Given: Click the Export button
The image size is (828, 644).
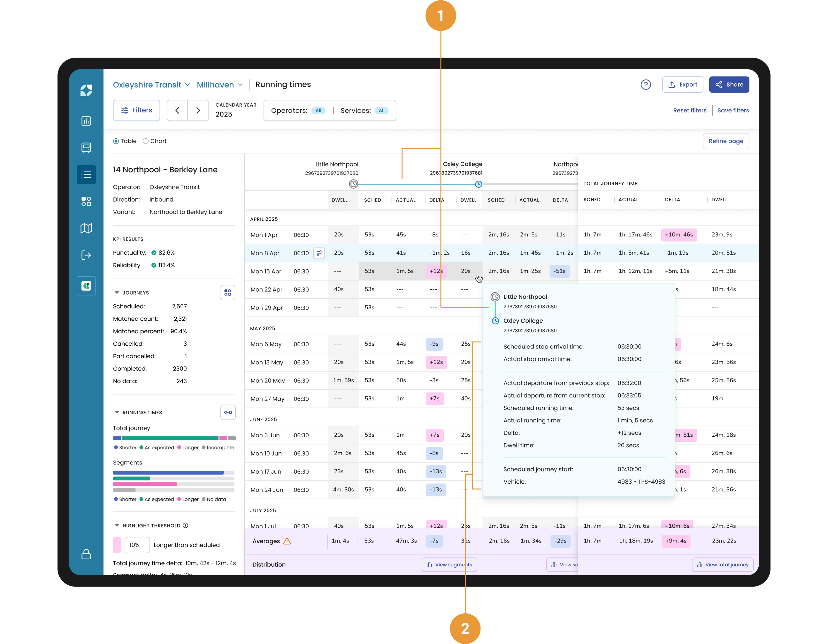Looking at the screenshot, I should click(682, 85).
